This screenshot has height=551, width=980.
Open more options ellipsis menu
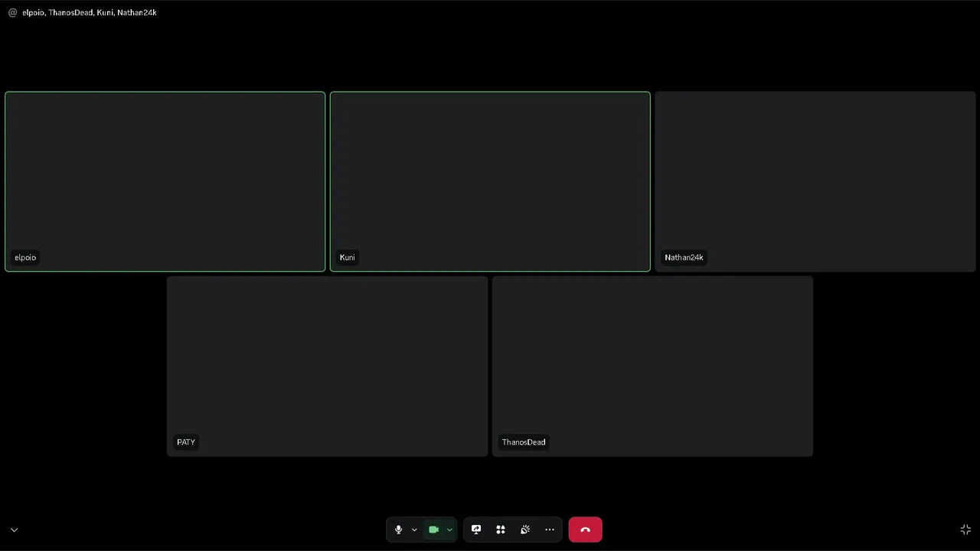click(550, 530)
